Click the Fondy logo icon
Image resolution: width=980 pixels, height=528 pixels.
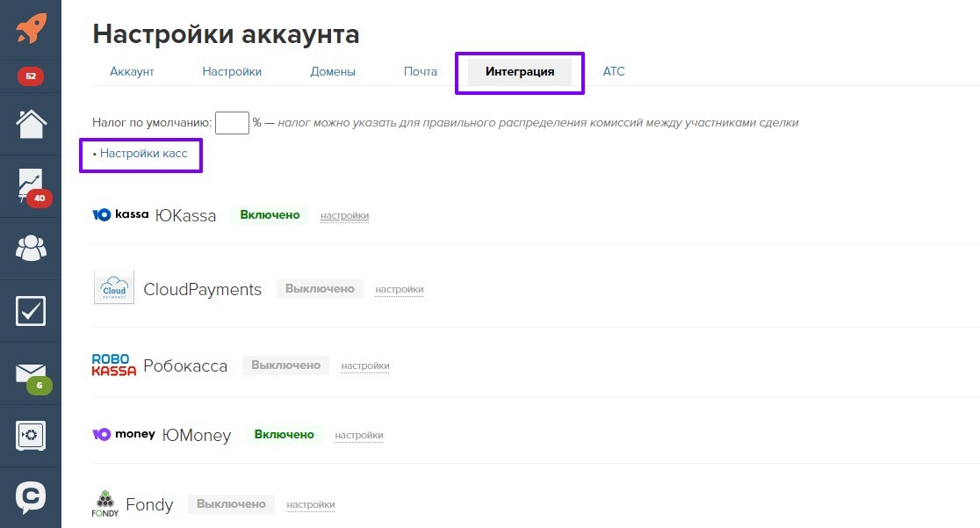pos(105,503)
